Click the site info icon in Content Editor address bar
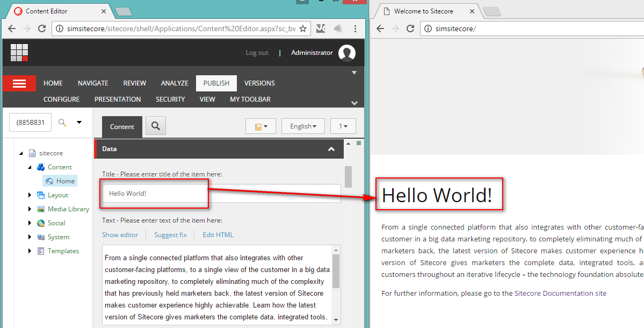 point(60,29)
